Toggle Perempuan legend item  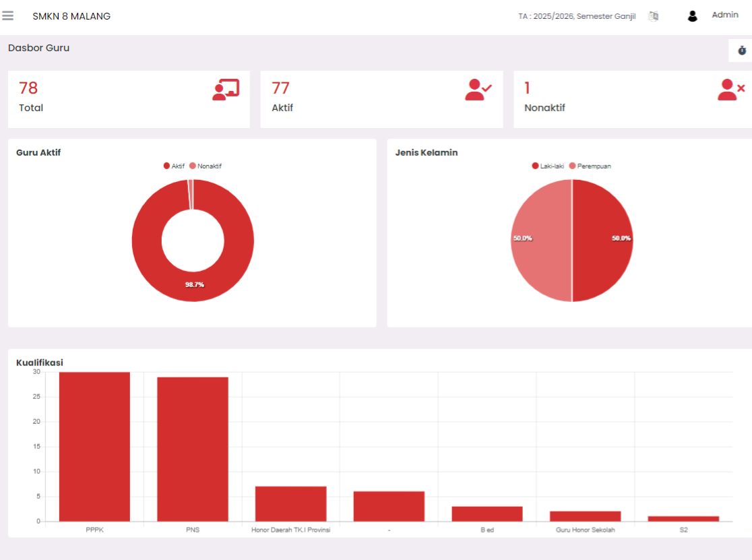[590, 166]
